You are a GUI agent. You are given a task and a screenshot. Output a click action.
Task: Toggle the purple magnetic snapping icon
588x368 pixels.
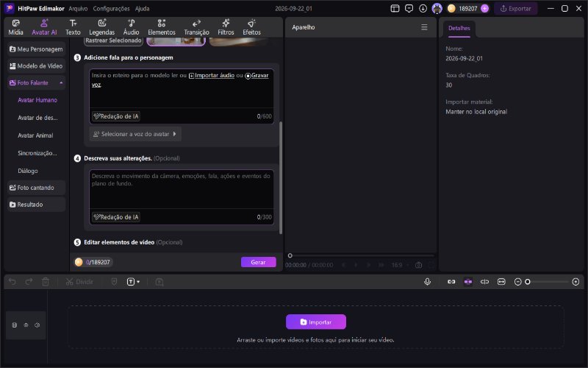468,282
